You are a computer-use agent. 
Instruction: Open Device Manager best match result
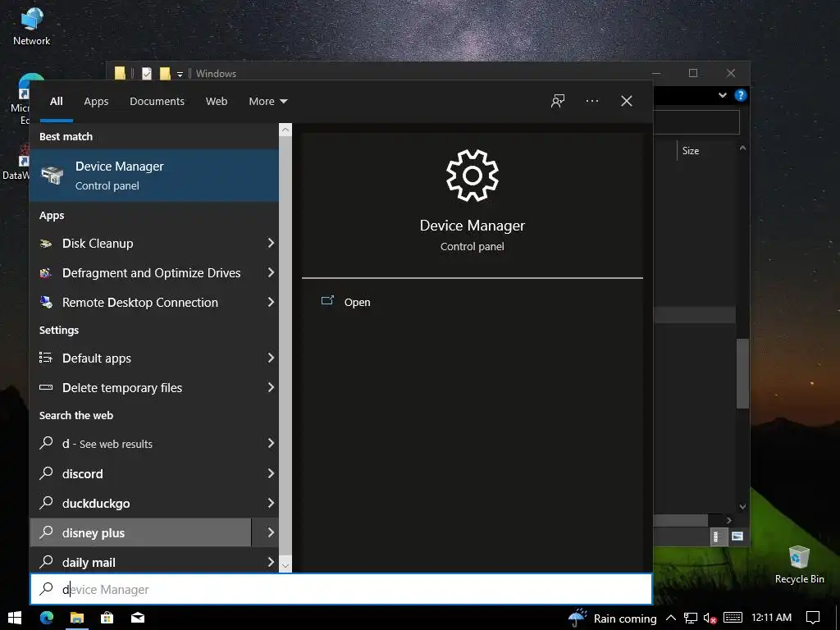(x=154, y=176)
